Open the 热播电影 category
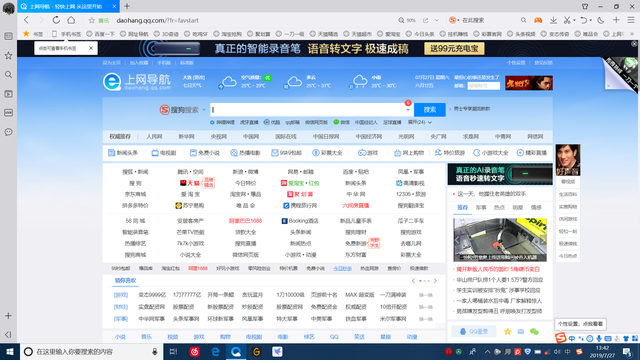Viewport: 640px width, 360px height. click(x=245, y=153)
